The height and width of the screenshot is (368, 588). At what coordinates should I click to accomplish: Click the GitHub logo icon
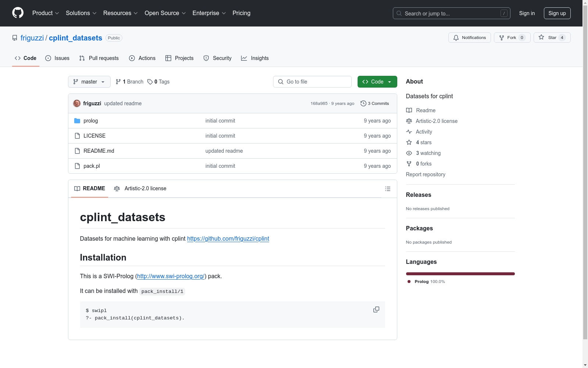pos(18,13)
